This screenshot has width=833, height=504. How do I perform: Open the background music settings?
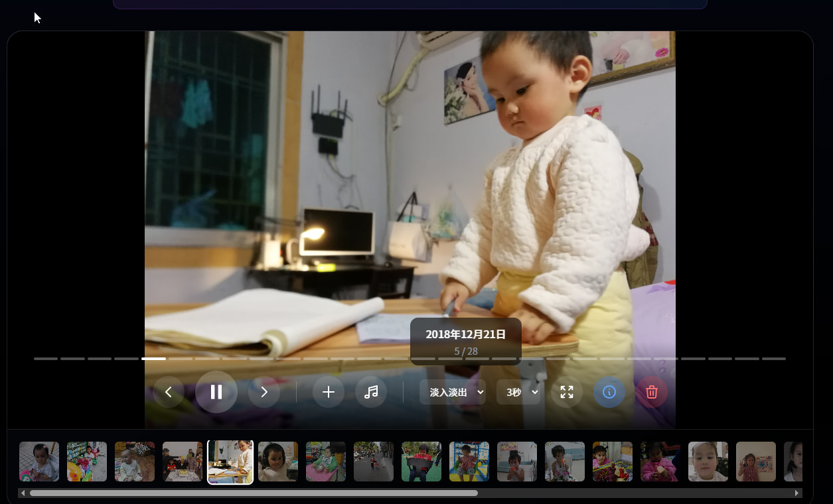pyautogui.click(x=371, y=392)
